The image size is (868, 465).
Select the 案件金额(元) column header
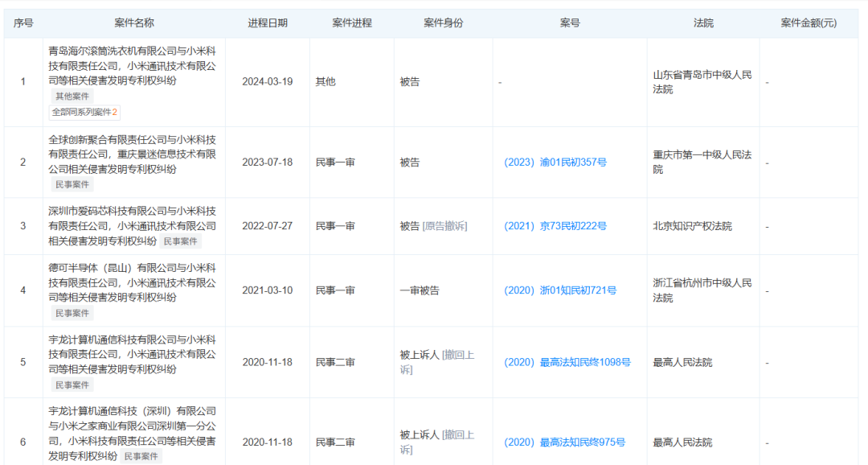coord(809,23)
